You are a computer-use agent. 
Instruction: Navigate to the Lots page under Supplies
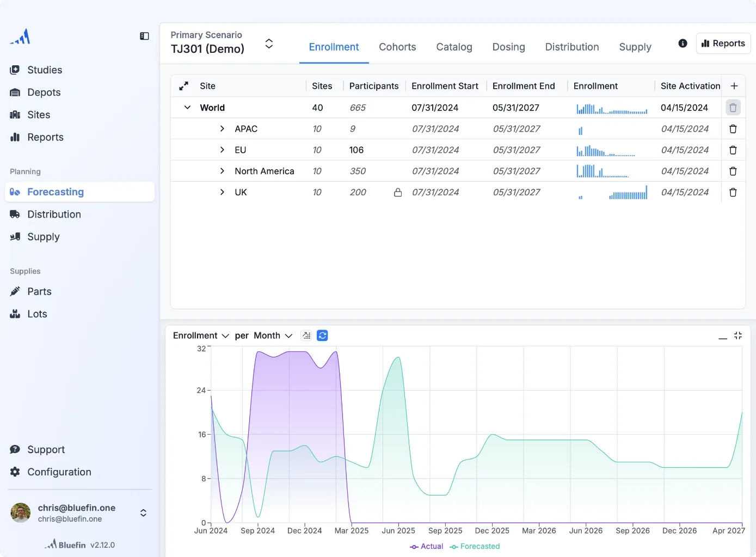click(x=36, y=314)
